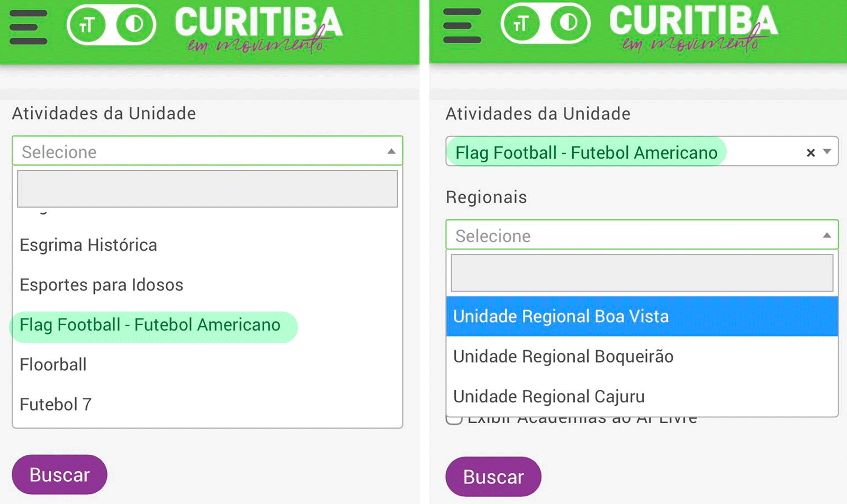The width and height of the screenshot is (847, 504).
Task: Open the hamburger menu in the left screen
Action: coord(29,27)
